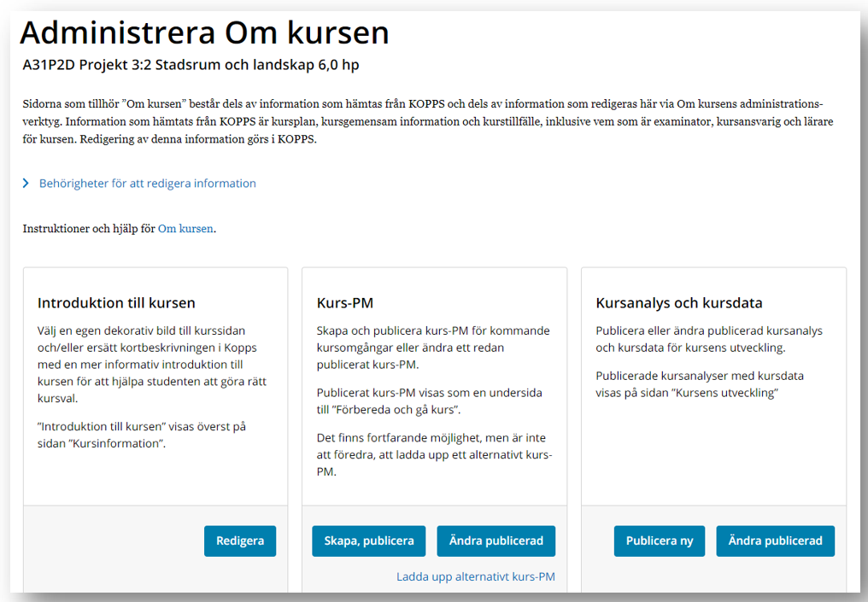868x602 pixels.
Task: Click the intro paragraph about KOPPS information
Action: [427, 121]
